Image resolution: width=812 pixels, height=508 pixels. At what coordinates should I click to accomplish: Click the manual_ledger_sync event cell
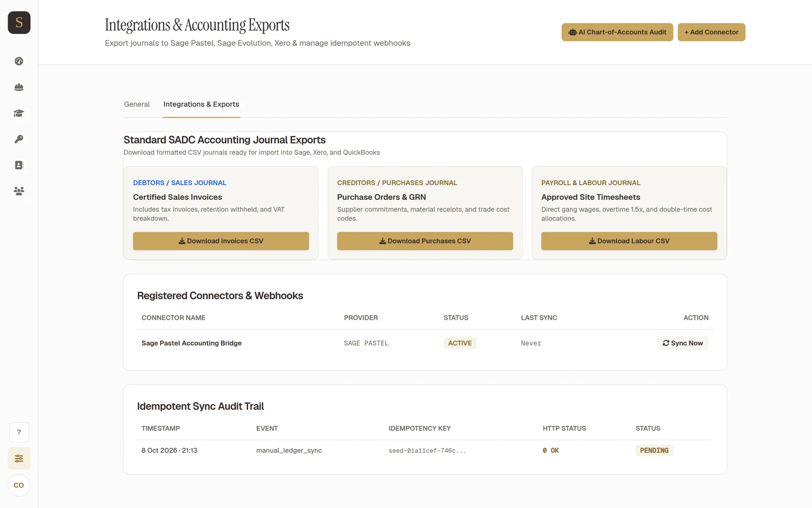[289, 450]
